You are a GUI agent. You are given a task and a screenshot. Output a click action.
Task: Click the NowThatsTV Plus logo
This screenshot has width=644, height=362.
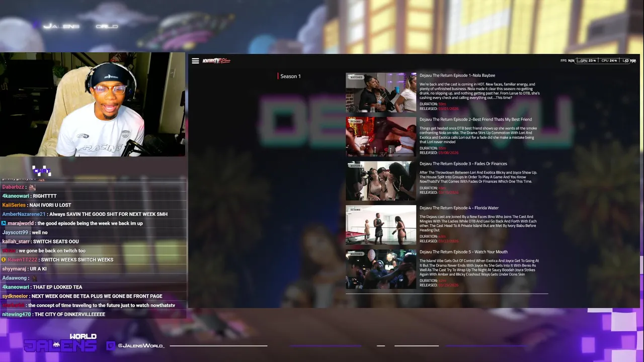click(x=216, y=61)
